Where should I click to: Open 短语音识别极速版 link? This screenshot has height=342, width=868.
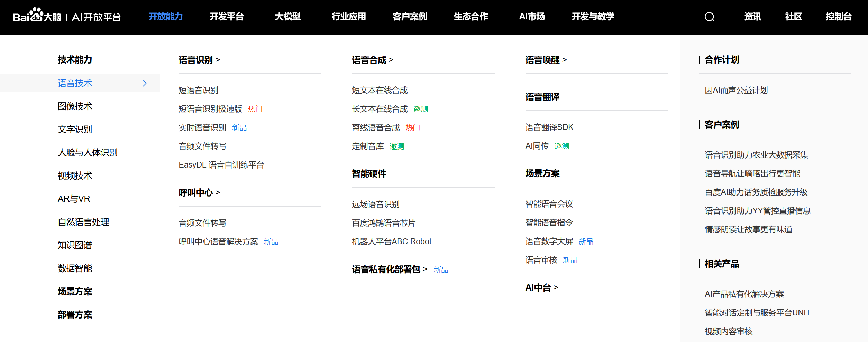(x=210, y=109)
